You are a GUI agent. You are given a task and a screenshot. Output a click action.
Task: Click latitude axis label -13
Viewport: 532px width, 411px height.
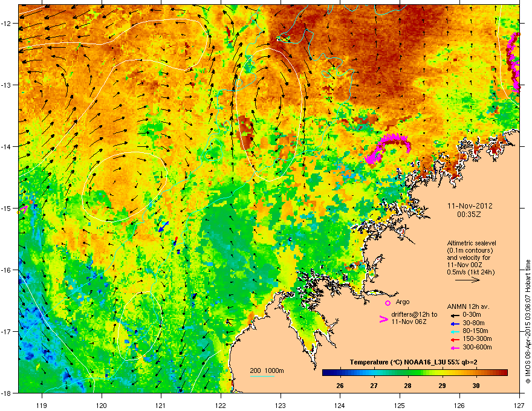[7, 85]
